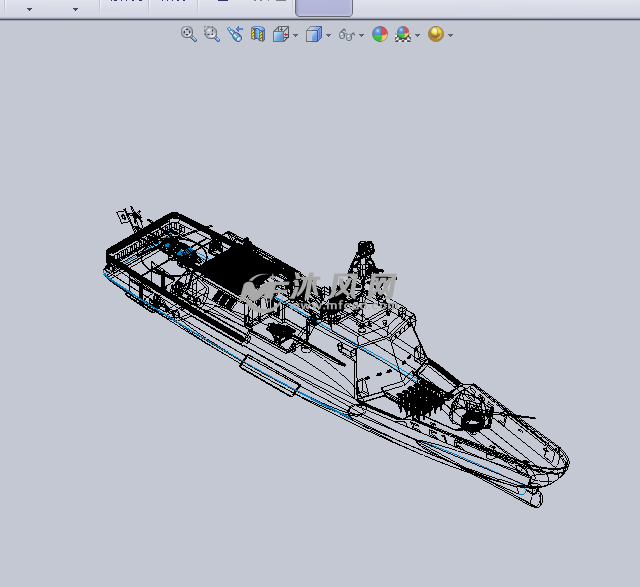This screenshot has width=640, height=587.
Task: Open the second dropdown arrow at top-left
Action: coord(75,9)
